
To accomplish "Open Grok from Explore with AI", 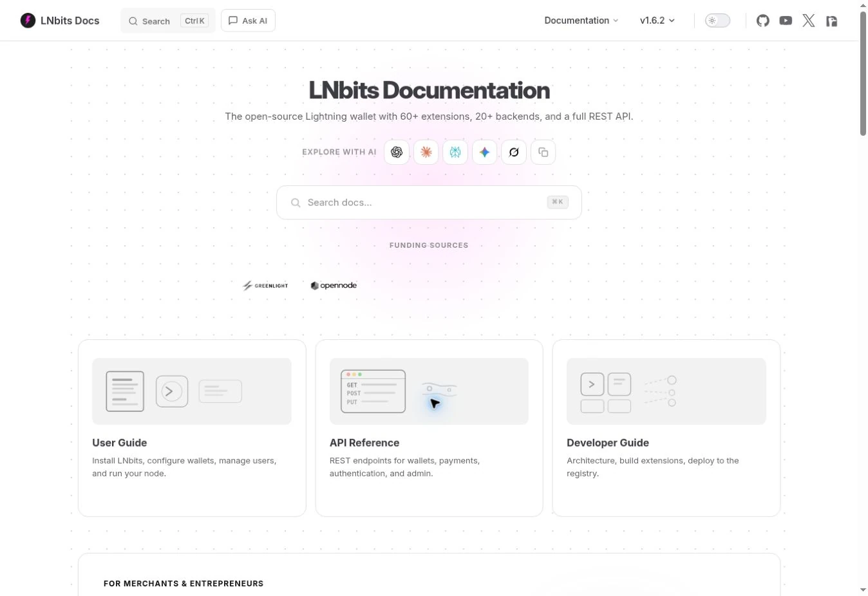I will pyautogui.click(x=514, y=153).
